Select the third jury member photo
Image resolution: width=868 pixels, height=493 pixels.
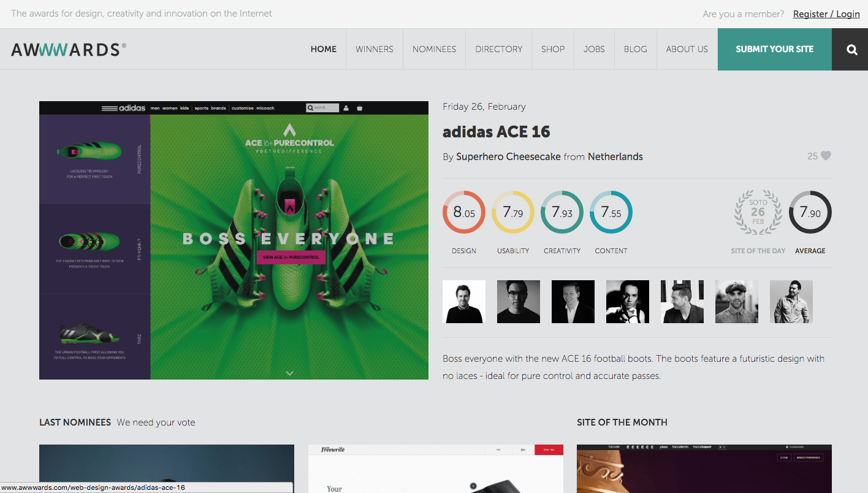[573, 302]
